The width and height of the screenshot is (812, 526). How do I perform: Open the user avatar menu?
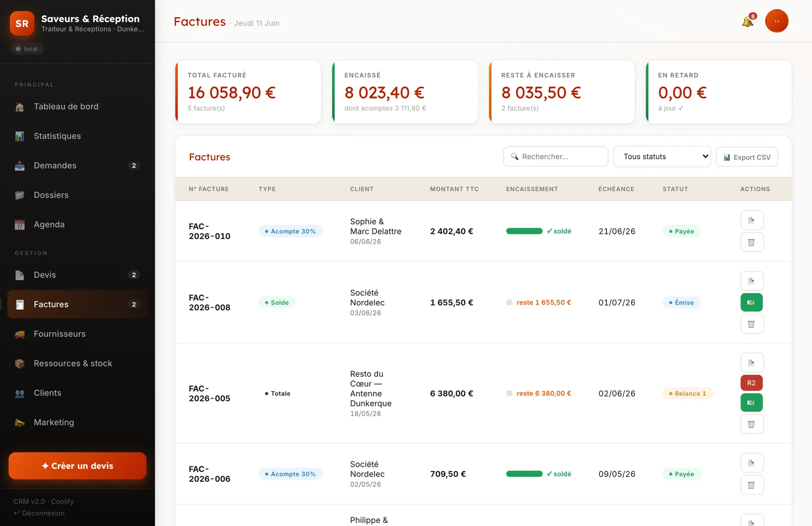[x=776, y=21]
